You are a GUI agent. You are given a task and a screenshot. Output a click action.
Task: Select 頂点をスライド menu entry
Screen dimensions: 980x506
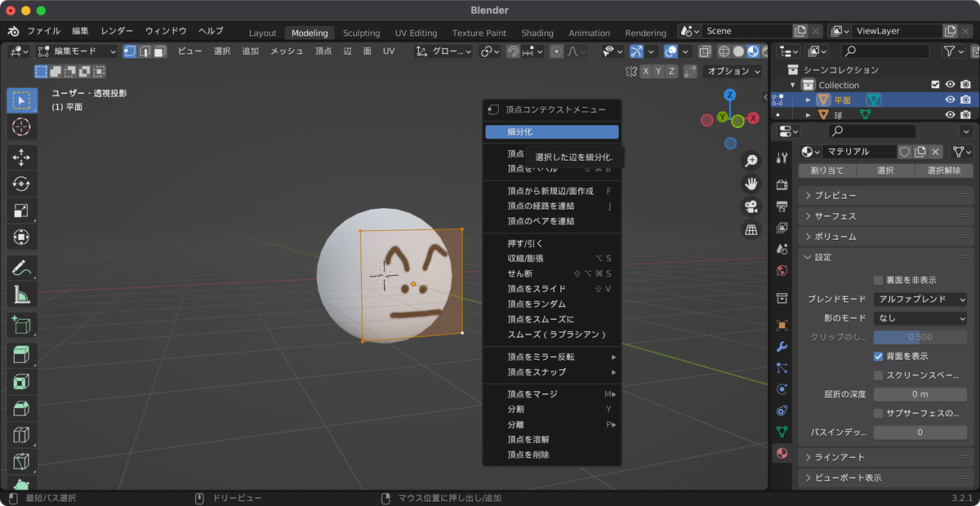click(552, 289)
